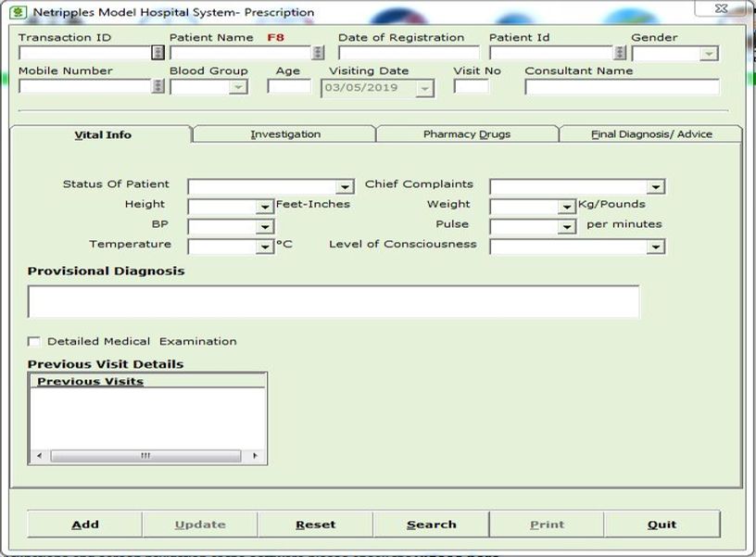Open Patient Id lookup button
Screen dimensions: 756x557
tap(620, 52)
